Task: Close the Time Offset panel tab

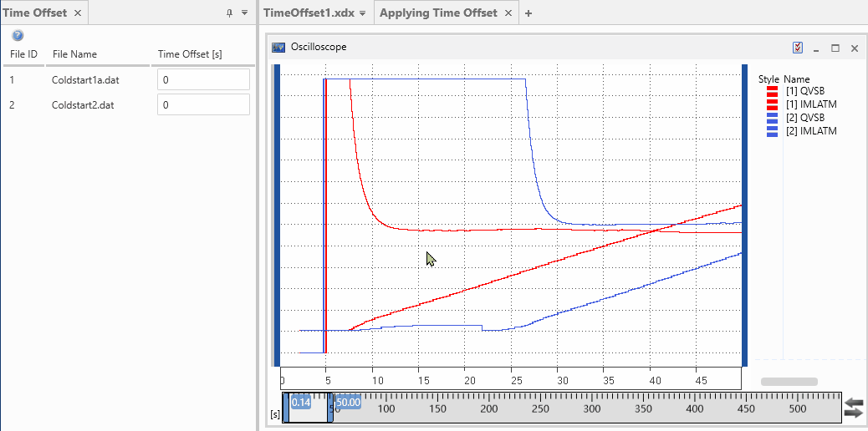Action: click(x=77, y=13)
